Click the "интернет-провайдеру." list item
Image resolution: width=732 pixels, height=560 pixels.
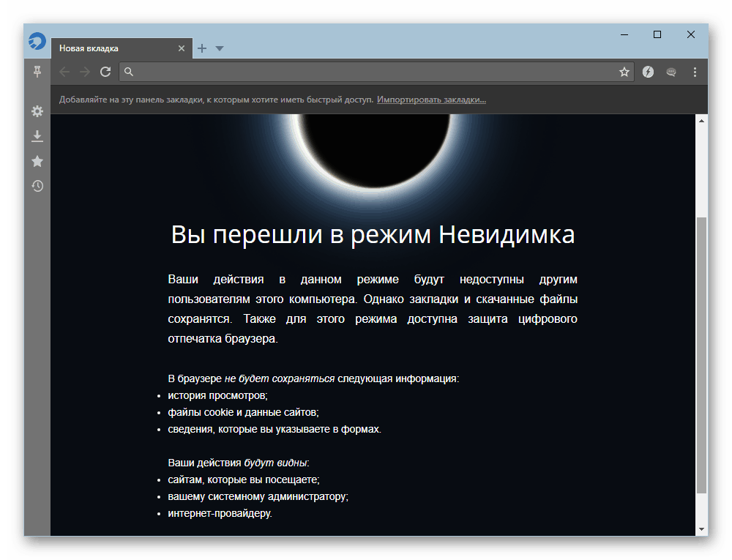pyautogui.click(x=220, y=513)
